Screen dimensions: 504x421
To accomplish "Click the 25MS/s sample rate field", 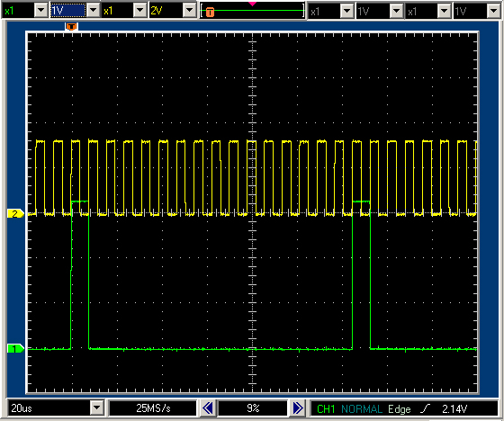I will (x=153, y=408).
